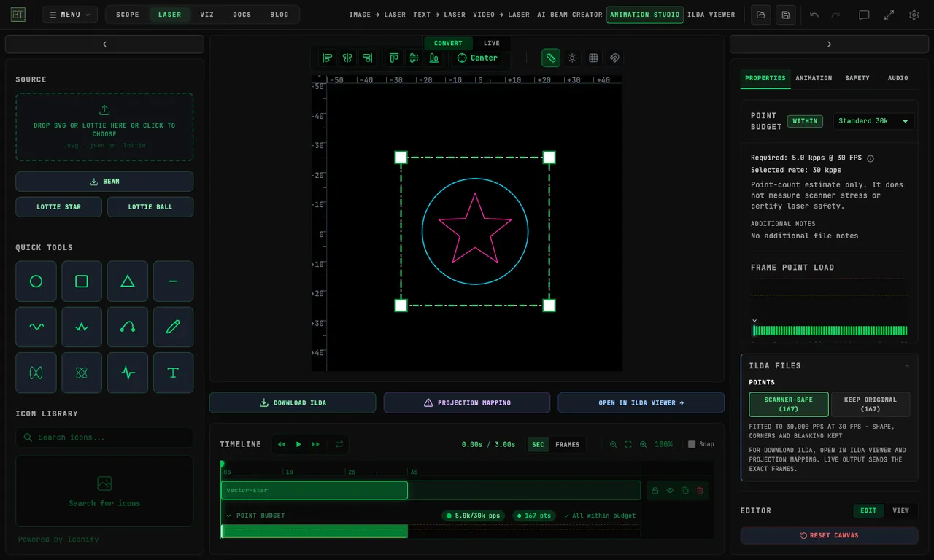Add the atom pattern quick tool

[82, 373]
